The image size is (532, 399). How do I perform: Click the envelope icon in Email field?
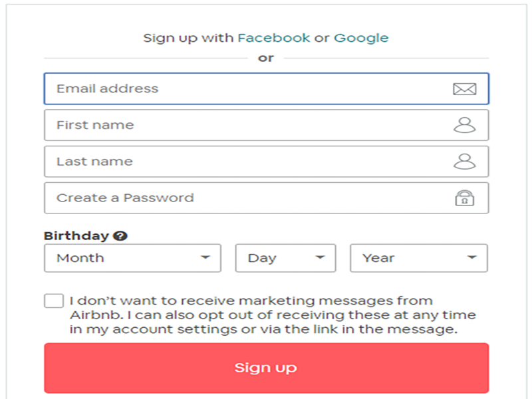(x=464, y=89)
